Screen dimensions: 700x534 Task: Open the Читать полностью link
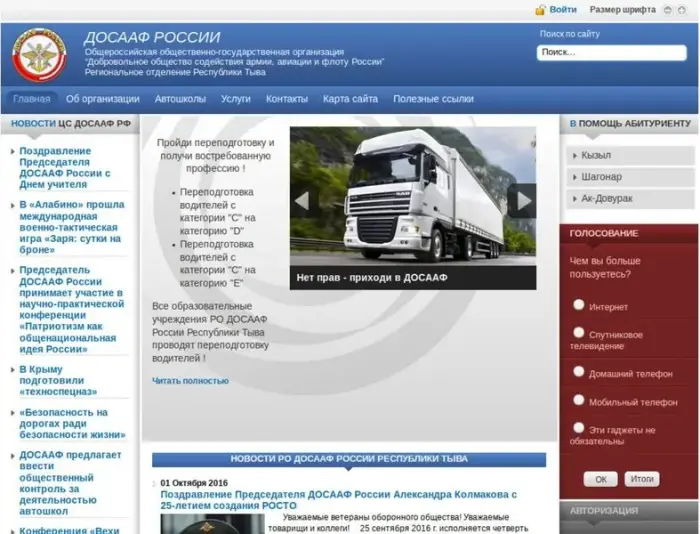click(190, 381)
